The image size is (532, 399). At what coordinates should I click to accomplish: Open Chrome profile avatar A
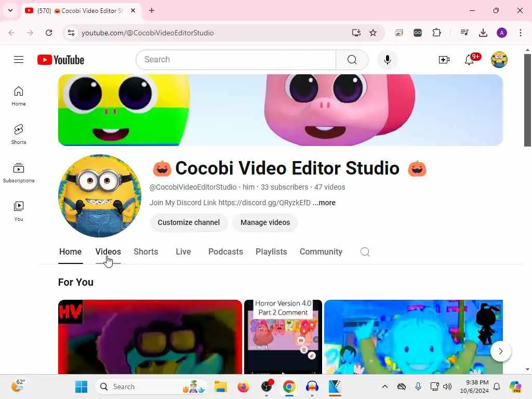click(502, 33)
